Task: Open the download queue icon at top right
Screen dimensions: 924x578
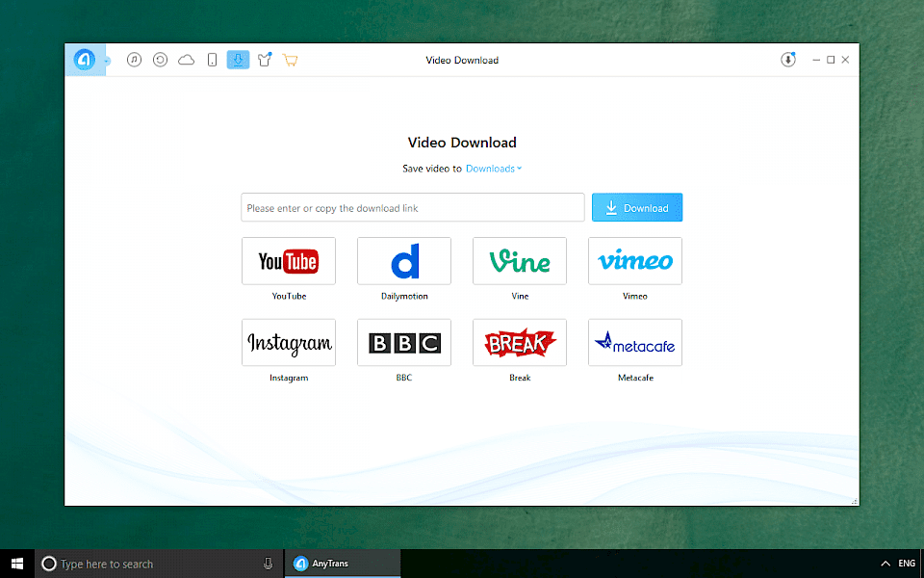Action: (x=788, y=60)
